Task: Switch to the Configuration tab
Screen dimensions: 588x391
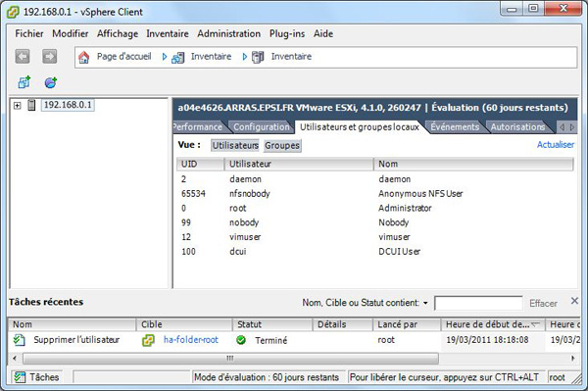Action: click(x=262, y=127)
